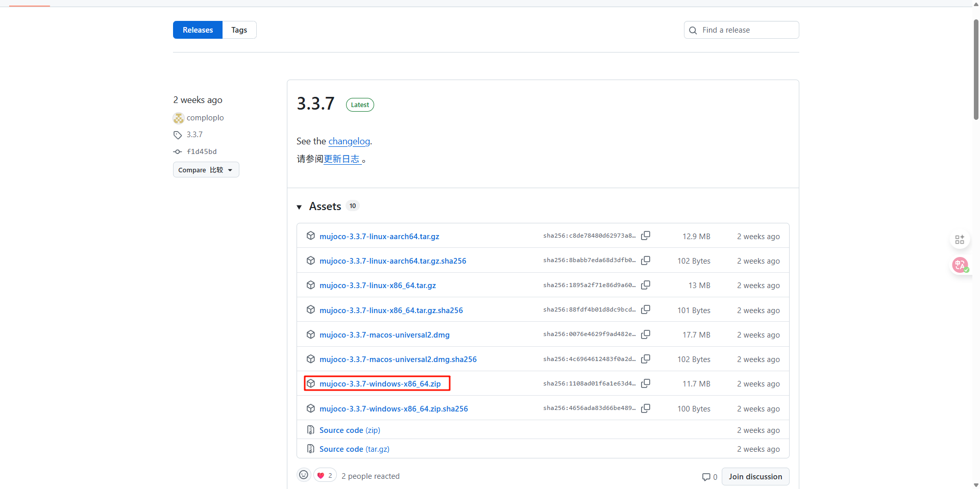The height and width of the screenshot is (489, 980).
Task: Click the Assets count badge 10
Action: [x=353, y=206]
